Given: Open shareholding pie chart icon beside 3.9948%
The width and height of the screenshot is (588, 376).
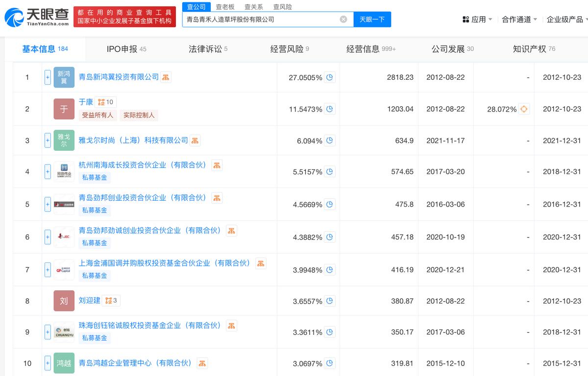Looking at the screenshot, I should [330, 270].
